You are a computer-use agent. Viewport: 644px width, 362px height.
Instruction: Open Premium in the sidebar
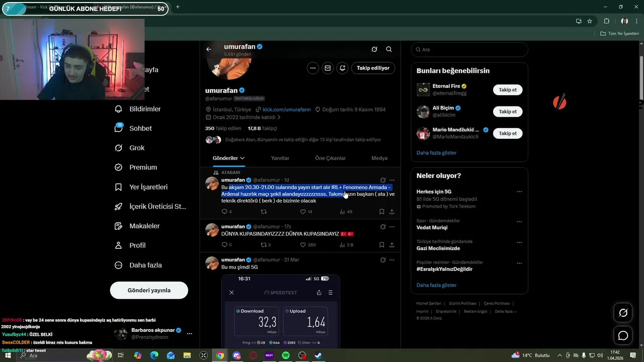tap(136, 167)
